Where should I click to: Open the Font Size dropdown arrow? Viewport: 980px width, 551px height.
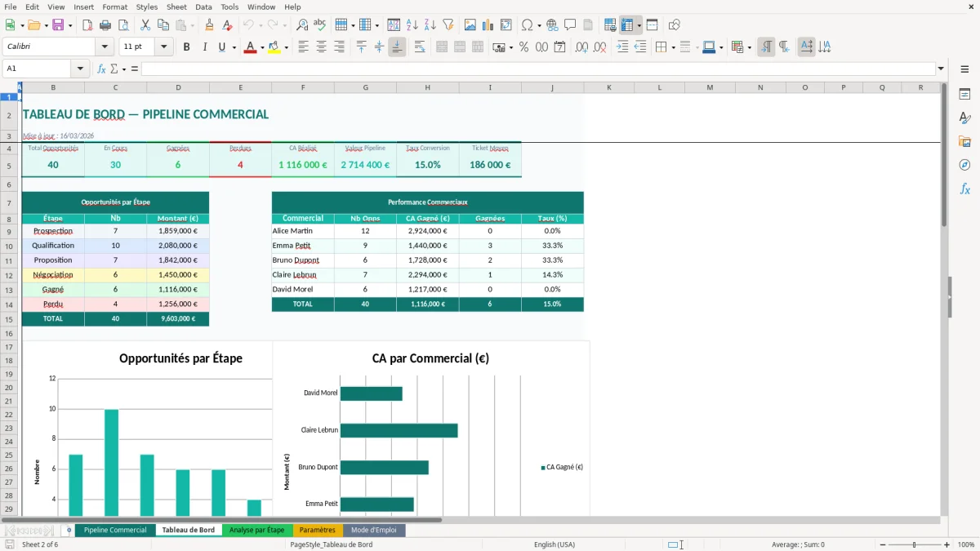164,47
